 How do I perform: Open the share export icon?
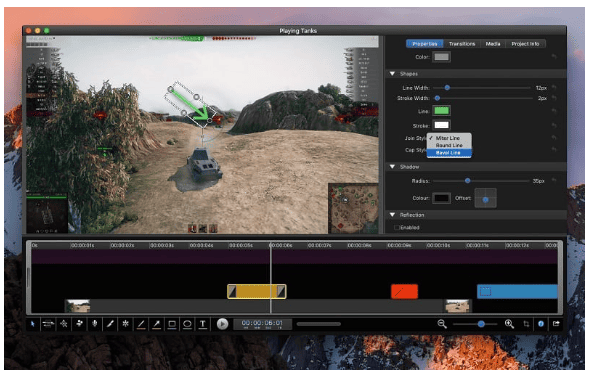tap(556, 324)
